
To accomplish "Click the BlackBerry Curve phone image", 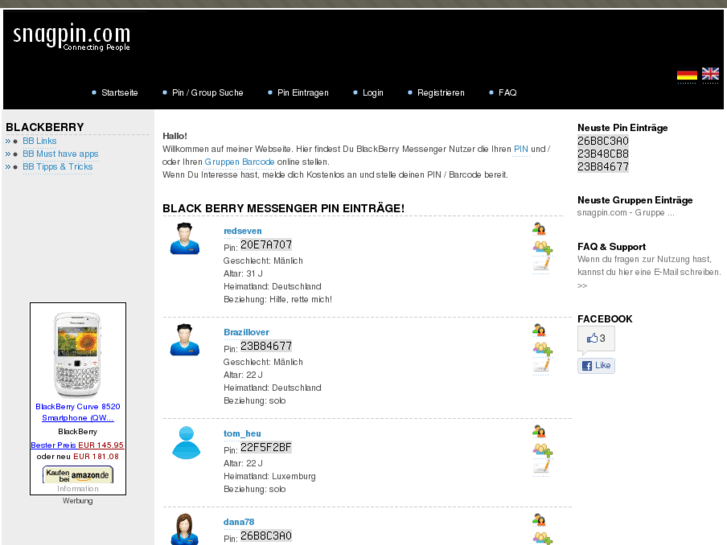I will pyautogui.click(x=78, y=354).
